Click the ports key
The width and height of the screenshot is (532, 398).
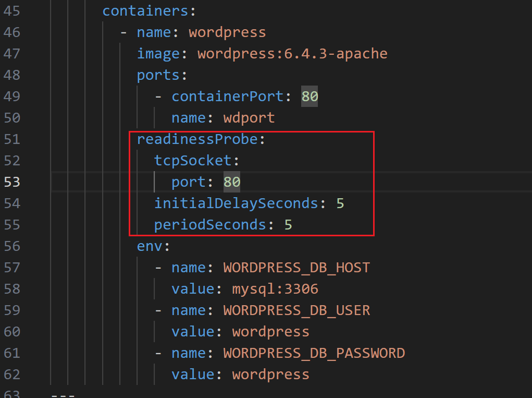pyautogui.click(x=158, y=75)
